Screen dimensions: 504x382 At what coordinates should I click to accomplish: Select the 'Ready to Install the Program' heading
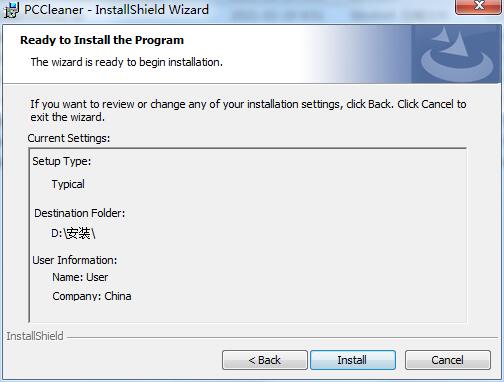102,40
